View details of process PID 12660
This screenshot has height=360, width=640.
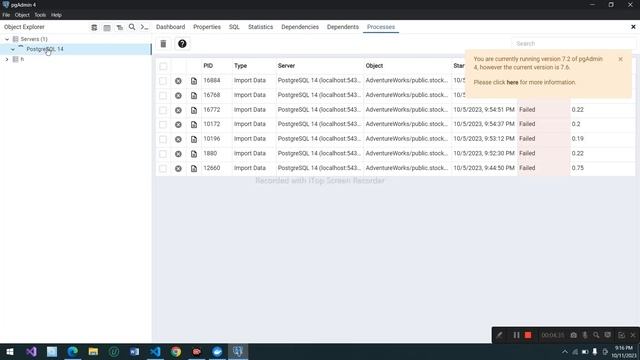click(x=194, y=169)
